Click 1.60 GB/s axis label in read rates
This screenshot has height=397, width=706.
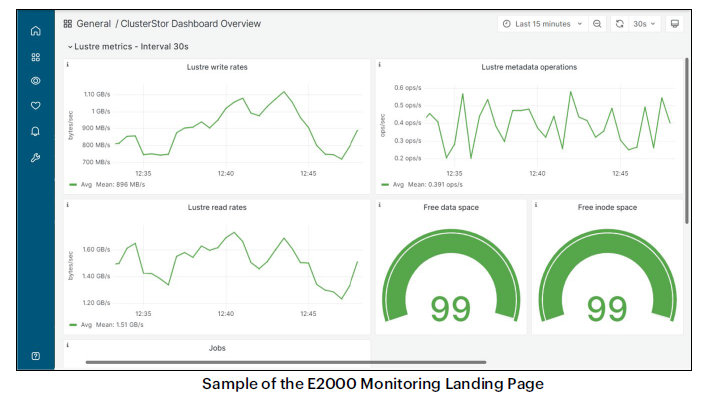coord(96,249)
